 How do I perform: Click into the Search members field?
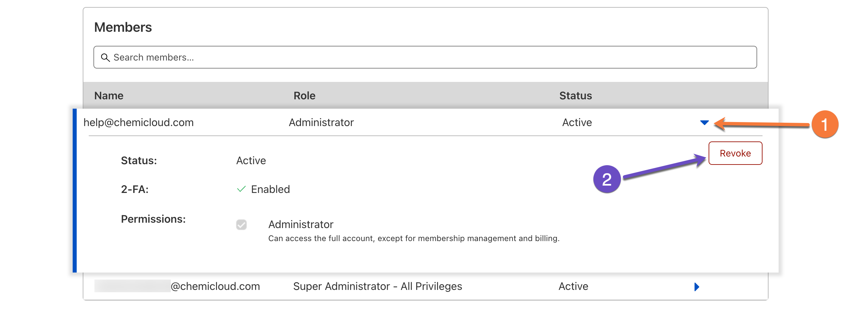tap(425, 58)
